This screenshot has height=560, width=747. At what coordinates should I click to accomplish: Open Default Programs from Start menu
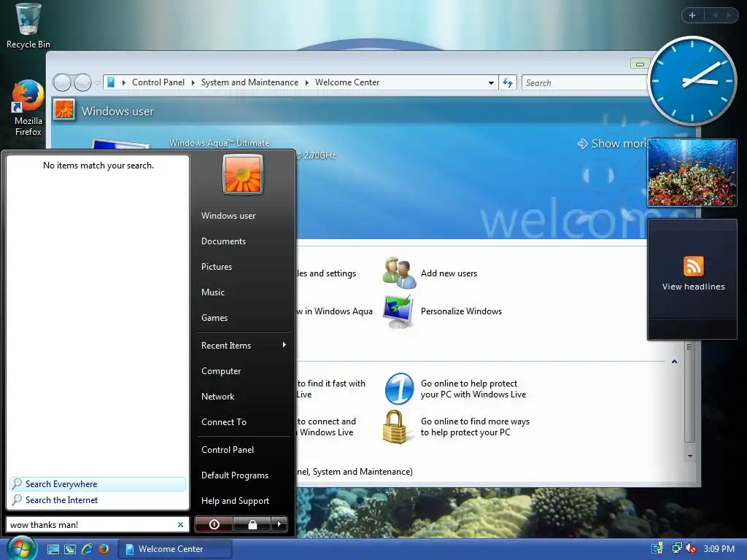click(x=234, y=475)
